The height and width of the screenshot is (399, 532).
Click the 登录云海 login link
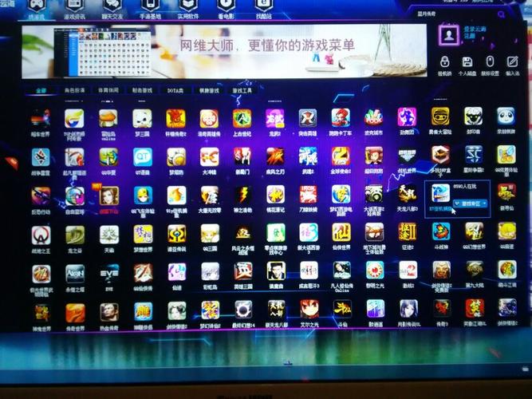click(x=475, y=30)
